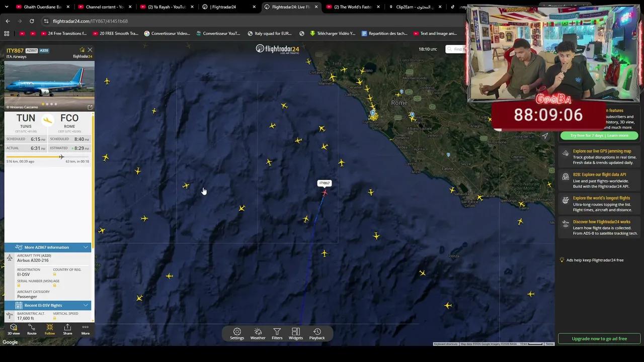Click the map location arrow icon
Viewport: 644px width, 362px height.
click(x=545, y=136)
